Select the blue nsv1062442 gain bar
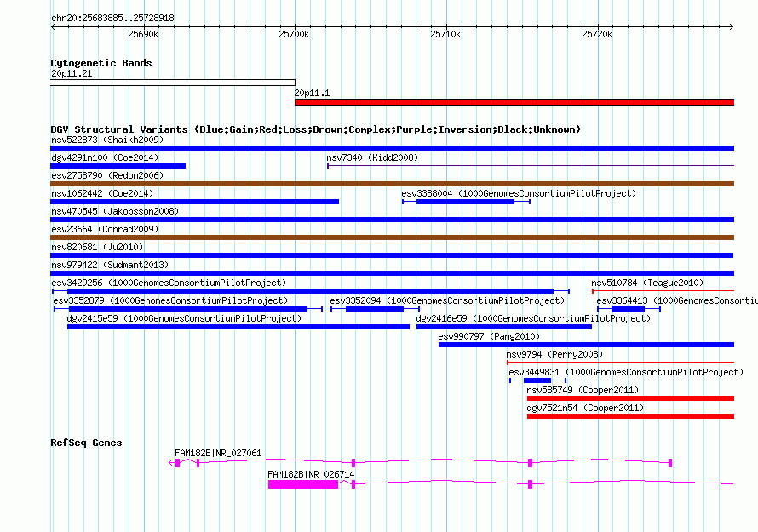Image resolution: width=758 pixels, height=532 pixels. click(194, 202)
